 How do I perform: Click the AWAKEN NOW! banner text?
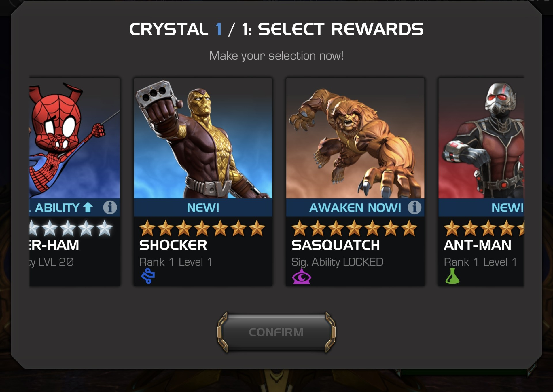point(355,208)
